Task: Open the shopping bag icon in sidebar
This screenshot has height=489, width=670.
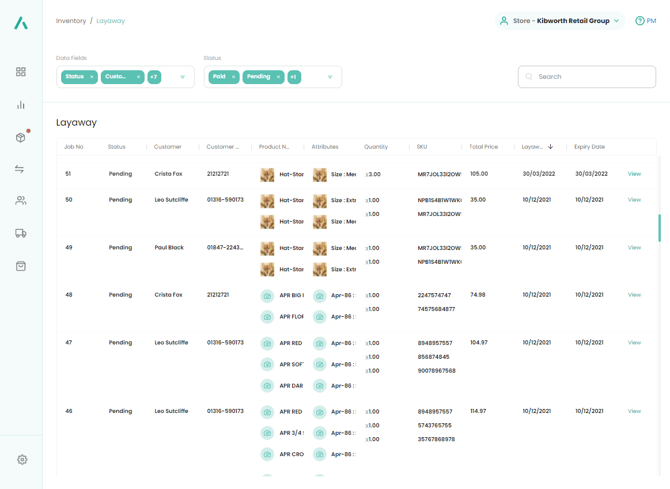Action: click(x=21, y=266)
